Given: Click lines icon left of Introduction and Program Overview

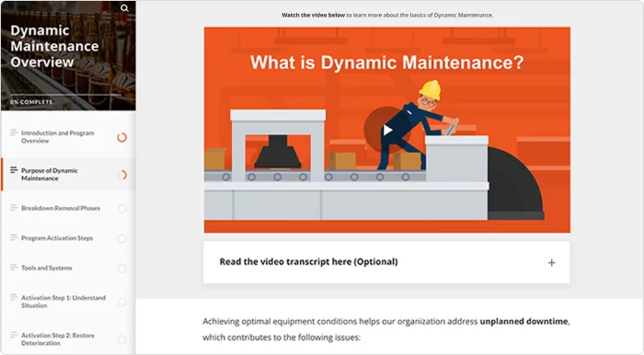Looking at the screenshot, I should click(x=14, y=132).
